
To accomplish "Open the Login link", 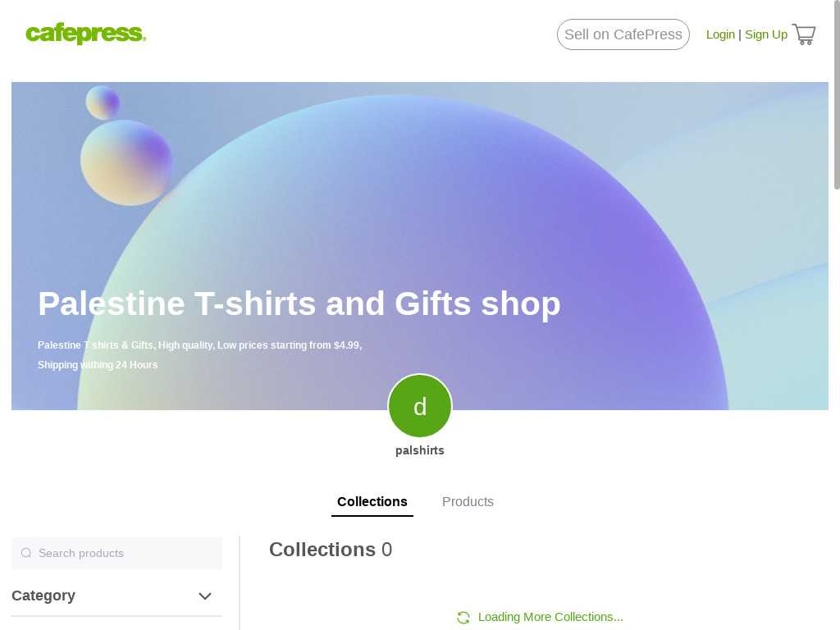I will click(x=720, y=34).
